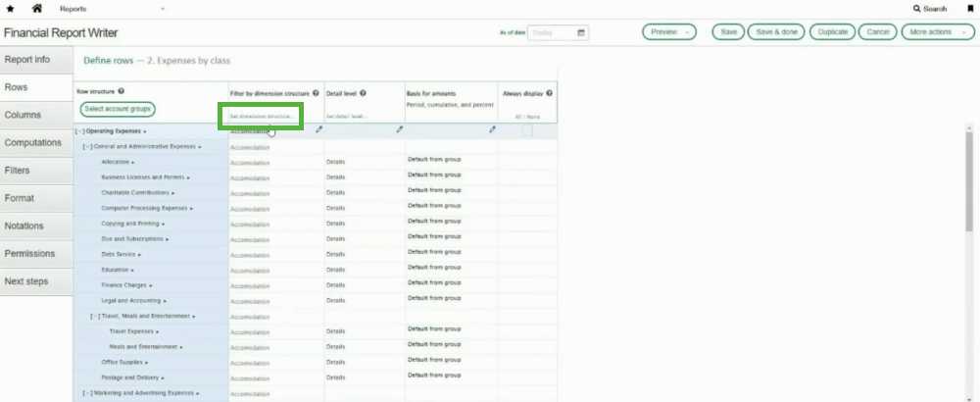
Task: Select the Postage and Delivery row
Action: tap(129, 377)
